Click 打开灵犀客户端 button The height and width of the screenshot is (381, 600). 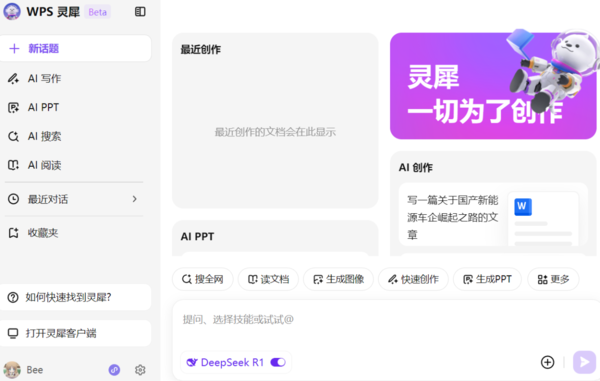75,333
